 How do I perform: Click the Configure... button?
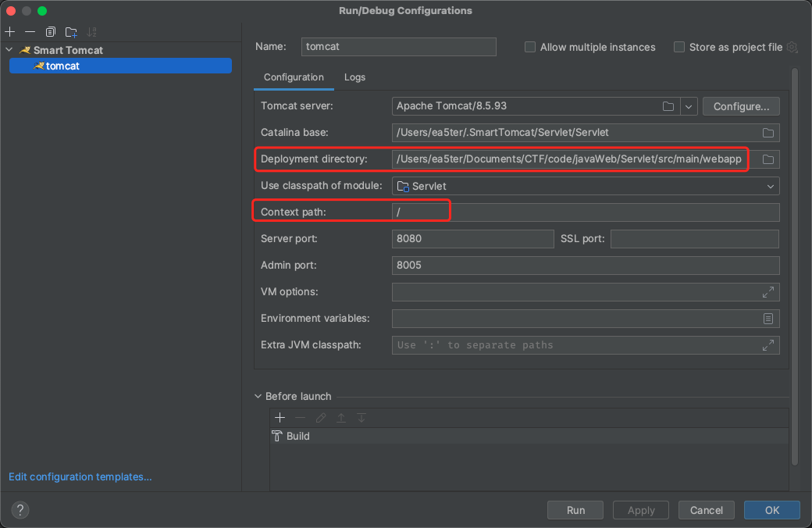pyautogui.click(x=740, y=106)
